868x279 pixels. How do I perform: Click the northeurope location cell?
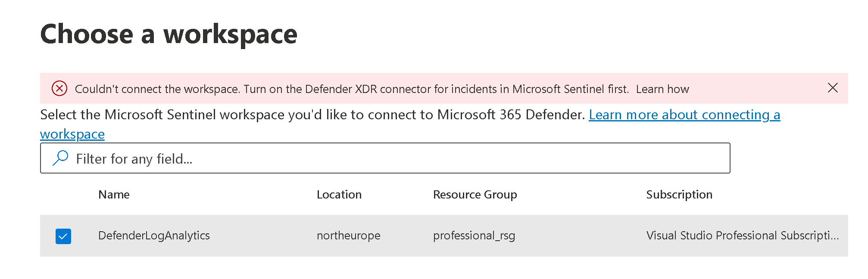[348, 236]
